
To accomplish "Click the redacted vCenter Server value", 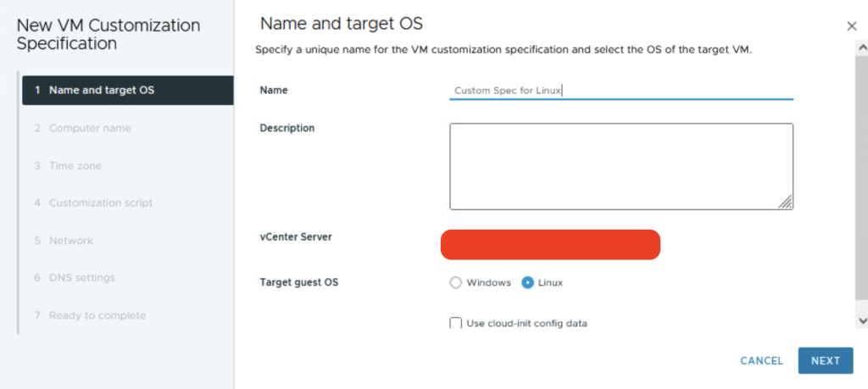I will pyautogui.click(x=550, y=244).
